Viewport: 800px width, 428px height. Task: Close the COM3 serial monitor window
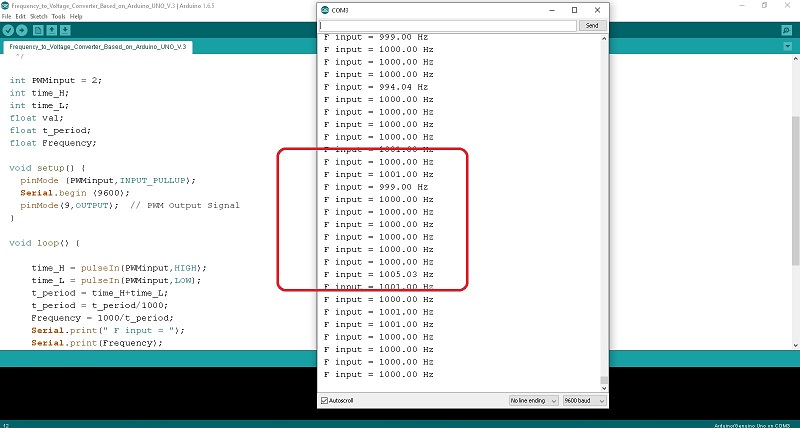pos(597,10)
